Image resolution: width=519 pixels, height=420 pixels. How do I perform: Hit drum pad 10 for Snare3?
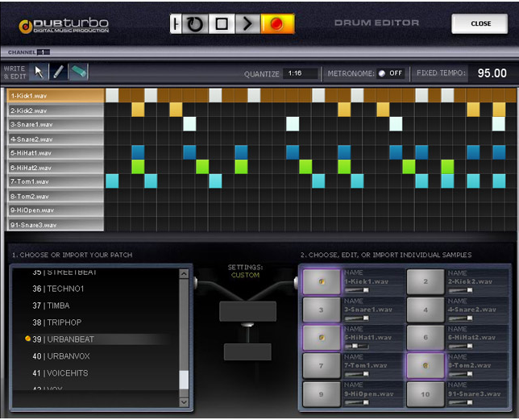(426, 394)
